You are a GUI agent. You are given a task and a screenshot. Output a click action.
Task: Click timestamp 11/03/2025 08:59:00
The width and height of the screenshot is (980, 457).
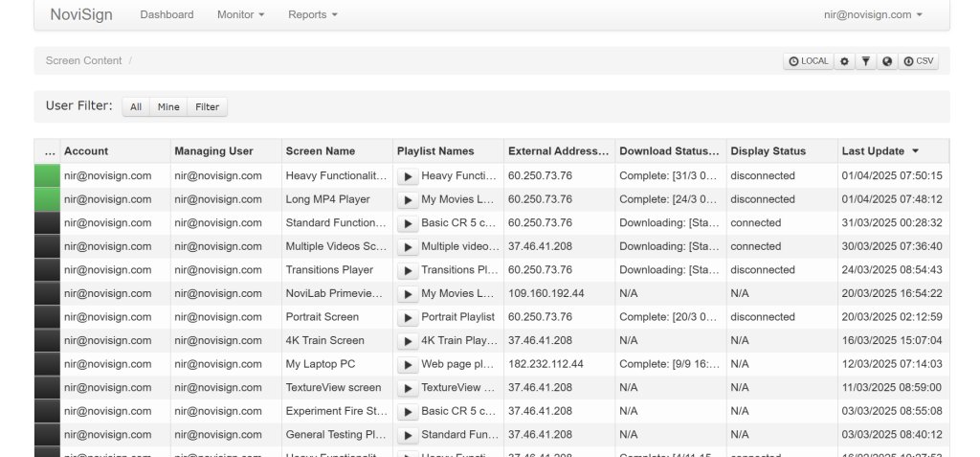(x=892, y=387)
